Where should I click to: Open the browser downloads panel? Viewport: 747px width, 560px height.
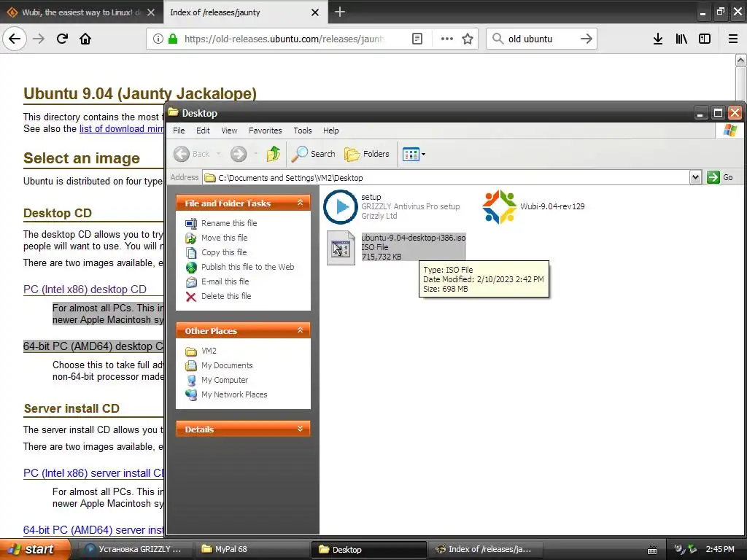pyautogui.click(x=658, y=39)
